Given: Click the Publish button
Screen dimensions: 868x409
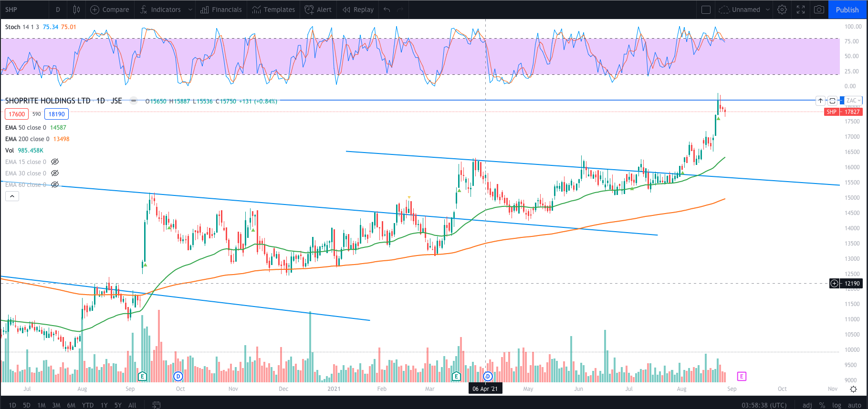Looking at the screenshot, I should [x=847, y=10].
